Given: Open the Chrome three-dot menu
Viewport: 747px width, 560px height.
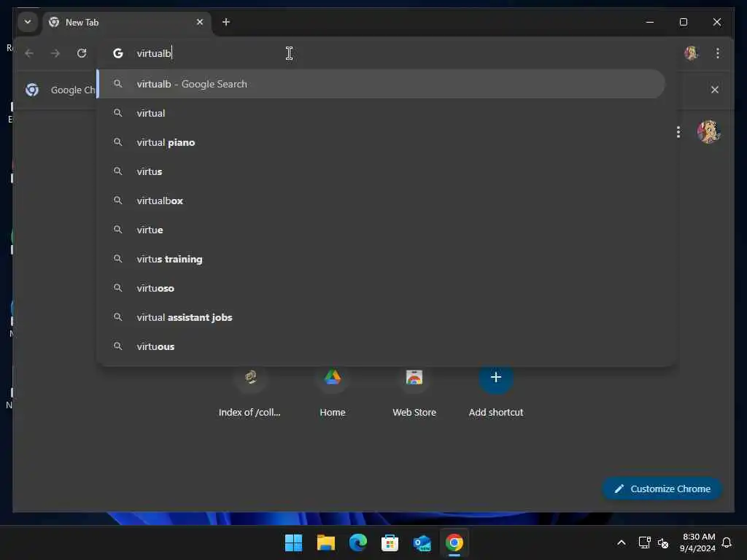Looking at the screenshot, I should click(718, 52).
